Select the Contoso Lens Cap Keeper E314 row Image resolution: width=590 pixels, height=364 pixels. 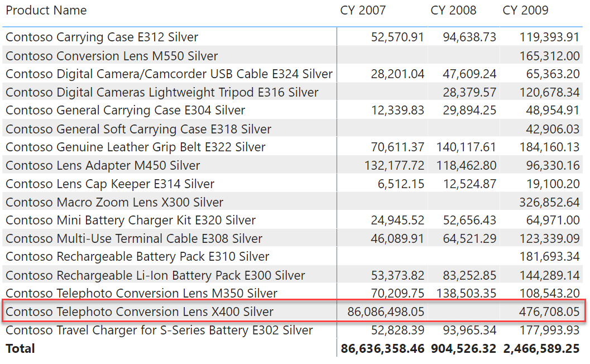coord(110,184)
